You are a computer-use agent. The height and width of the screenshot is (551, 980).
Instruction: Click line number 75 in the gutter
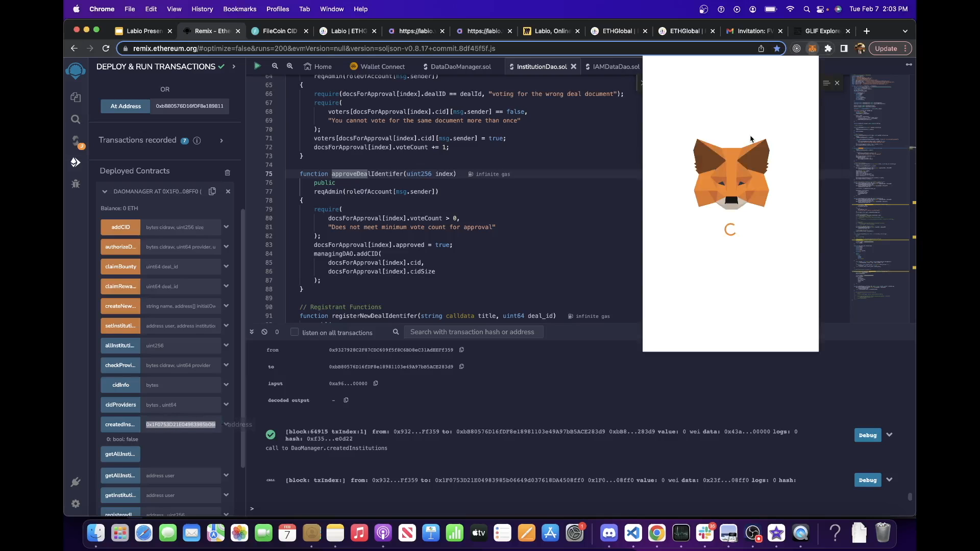click(x=268, y=174)
